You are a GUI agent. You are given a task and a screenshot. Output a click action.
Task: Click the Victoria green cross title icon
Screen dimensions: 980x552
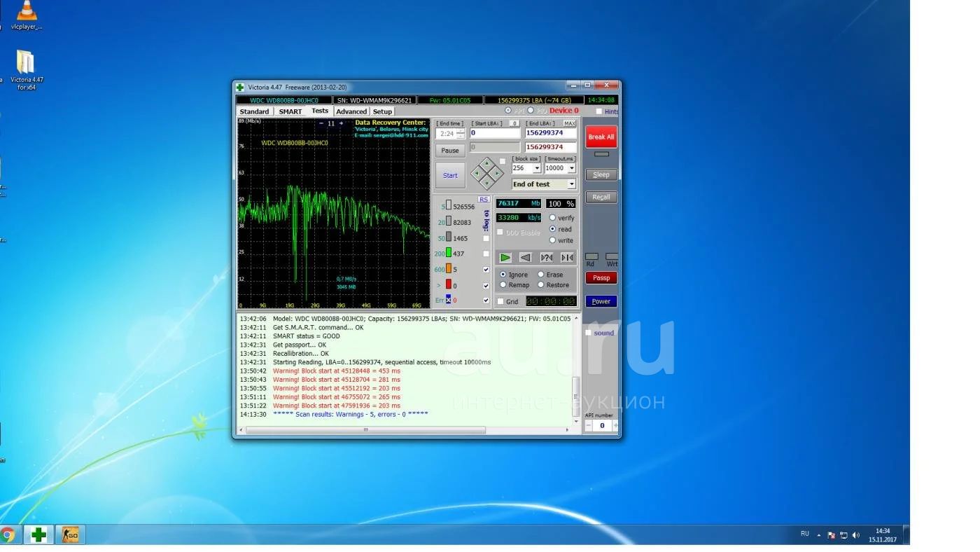click(240, 87)
